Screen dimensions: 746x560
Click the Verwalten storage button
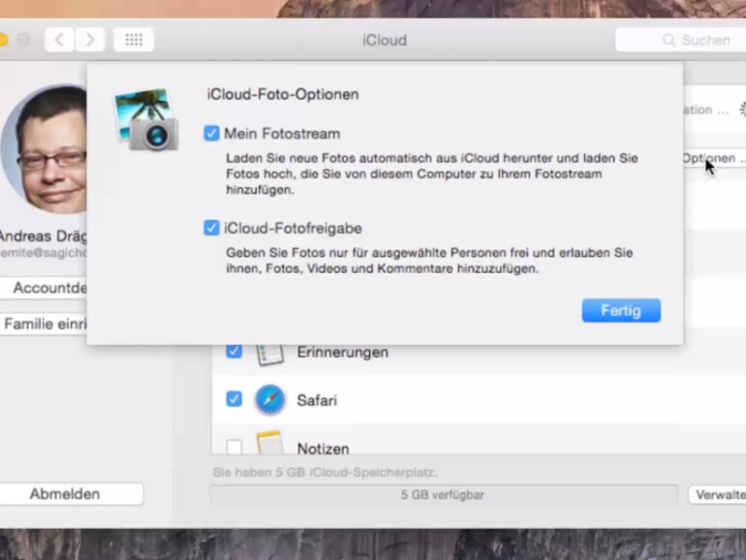(718, 495)
